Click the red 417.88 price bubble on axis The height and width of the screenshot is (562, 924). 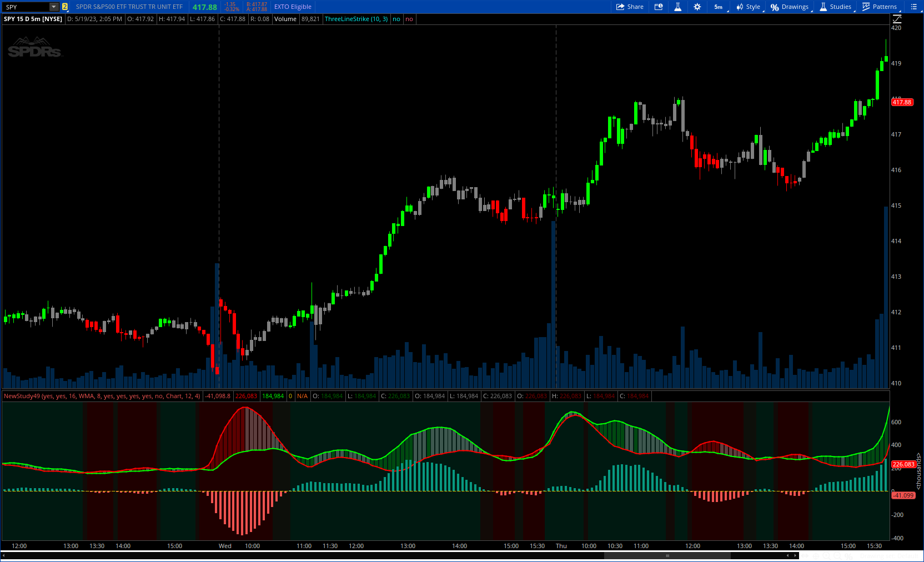click(902, 102)
